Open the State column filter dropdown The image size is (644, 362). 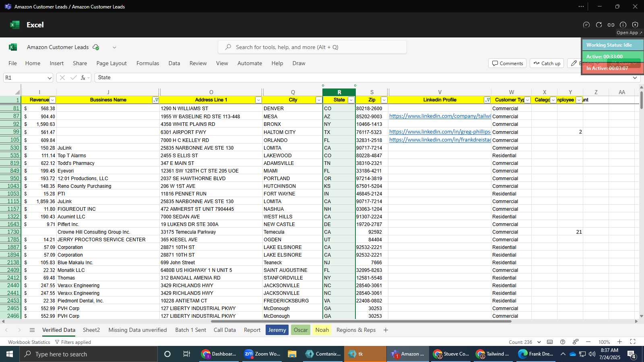click(x=351, y=100)
